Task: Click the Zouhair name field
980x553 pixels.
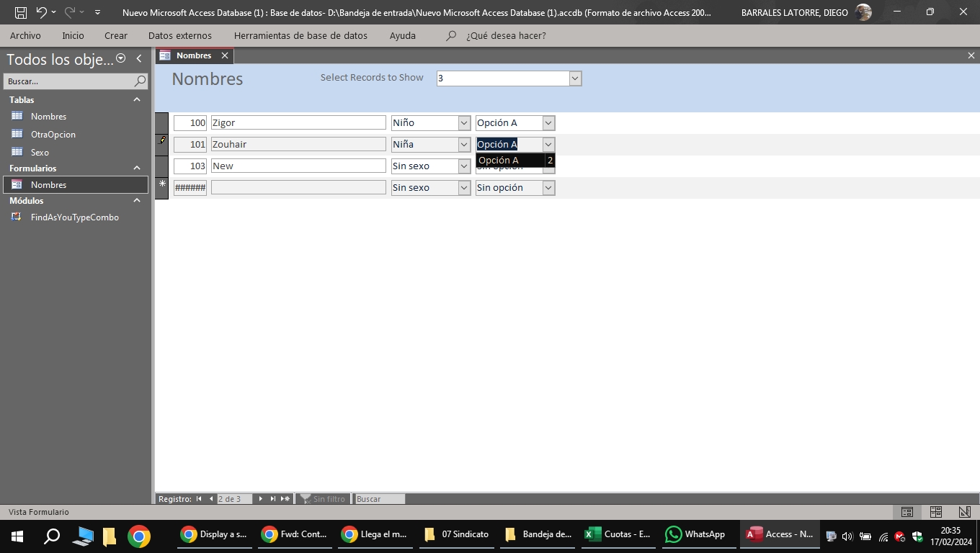Action: (x=298, y=144)
